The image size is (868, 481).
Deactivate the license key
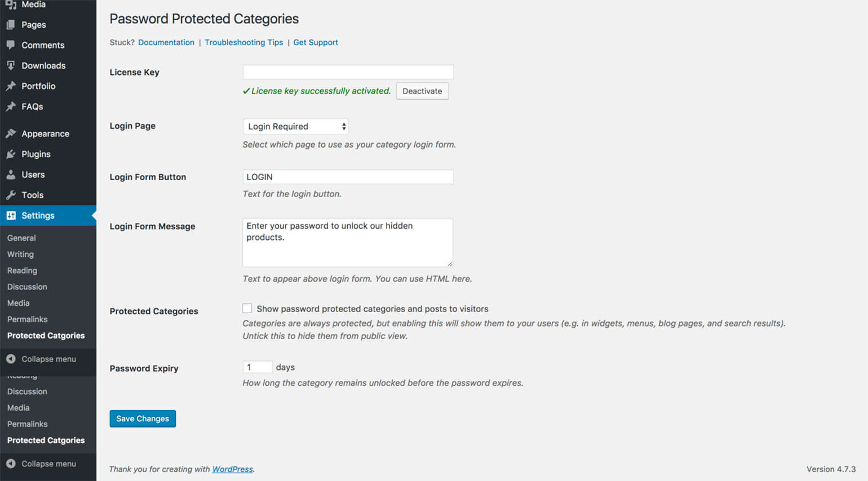pyautogui.click(x=422, y=91)
